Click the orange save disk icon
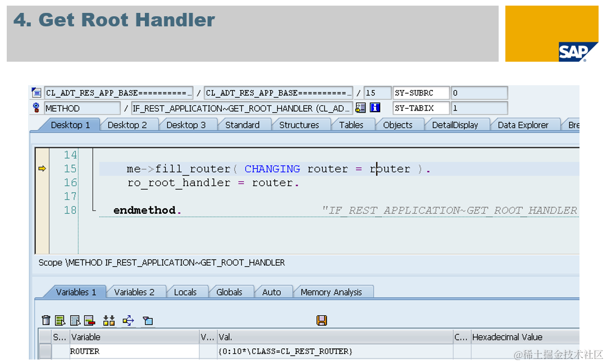 coord(322,320)
